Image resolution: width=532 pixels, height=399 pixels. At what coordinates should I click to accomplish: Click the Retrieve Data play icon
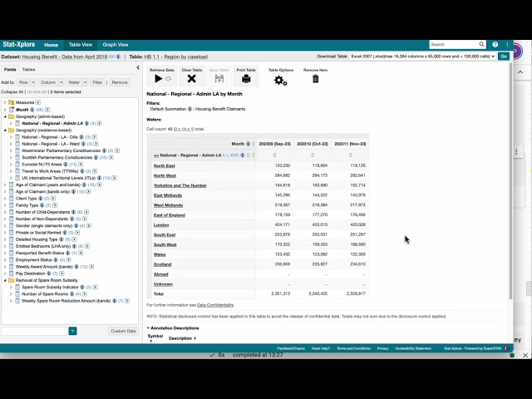tap(158, 79)
